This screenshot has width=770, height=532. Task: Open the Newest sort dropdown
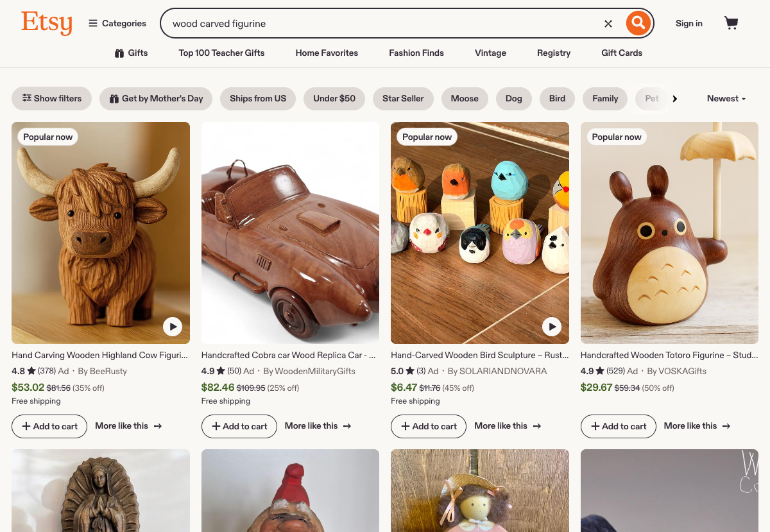[726, 99]
